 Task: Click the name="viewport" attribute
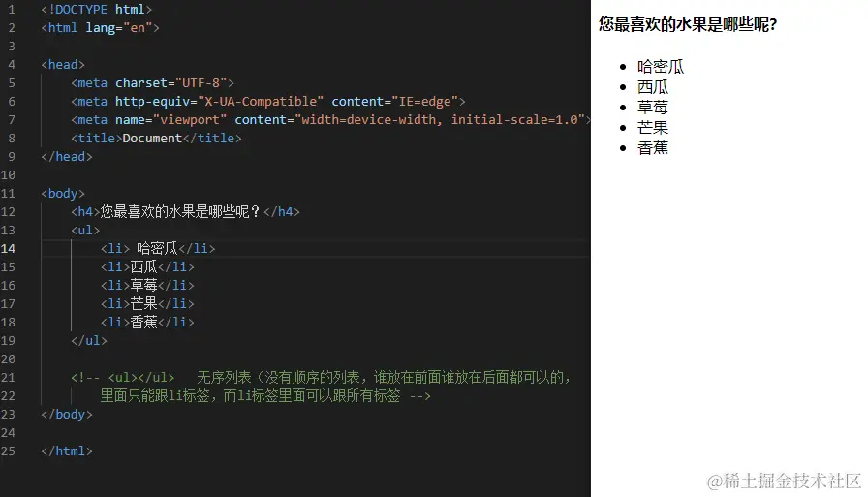click(171, 119)
